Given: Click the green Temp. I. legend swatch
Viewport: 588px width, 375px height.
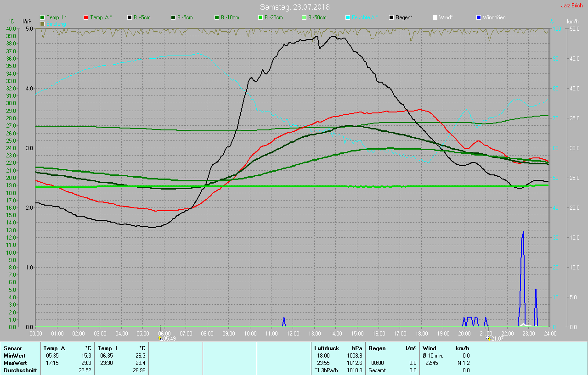Looking at the screenshot, I should click(42, 17).
